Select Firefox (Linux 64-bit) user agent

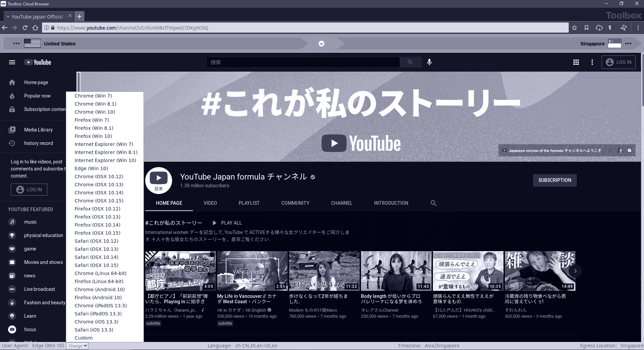pyautogui.click(x=105, y=281)
